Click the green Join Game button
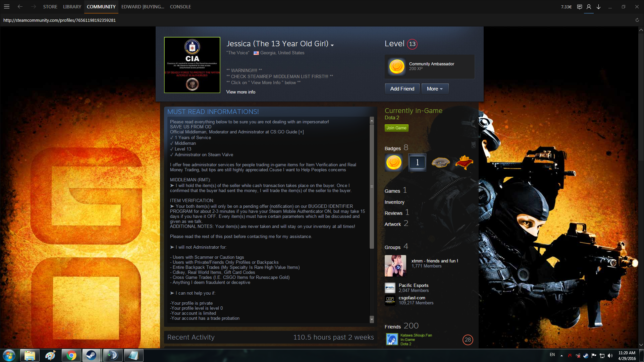 396,128
